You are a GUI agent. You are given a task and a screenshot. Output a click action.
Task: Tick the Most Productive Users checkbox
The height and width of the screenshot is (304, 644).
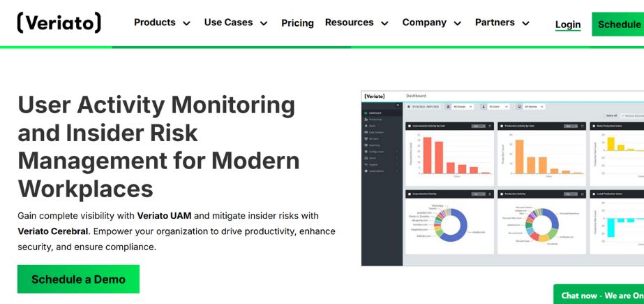(x=594, y=126)
